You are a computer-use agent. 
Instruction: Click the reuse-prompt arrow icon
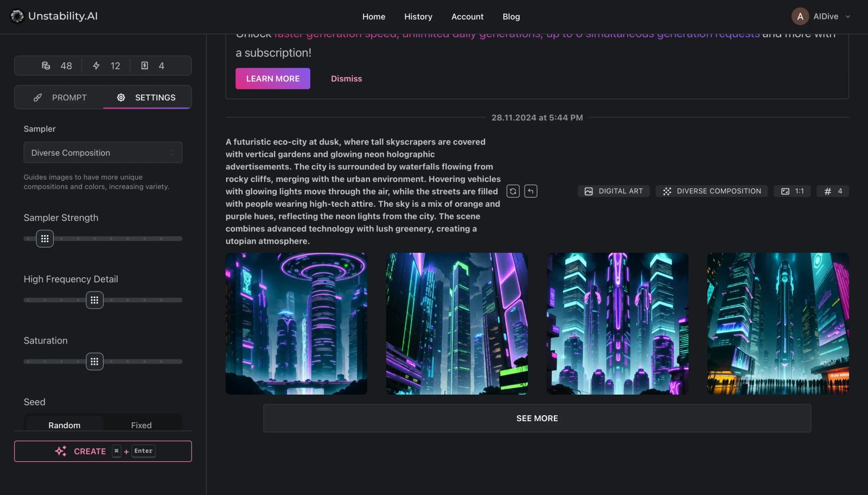click(531, 191)
